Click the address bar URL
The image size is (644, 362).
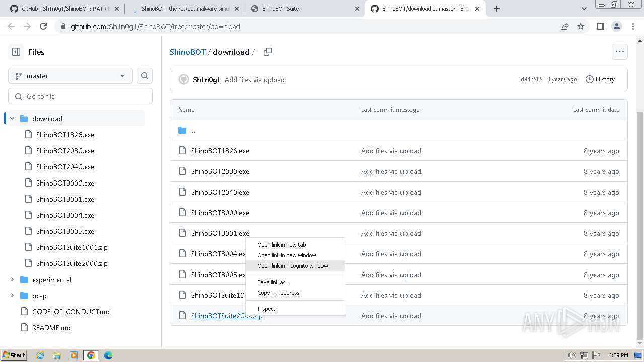pyautogui.click(x=155, y=27)
